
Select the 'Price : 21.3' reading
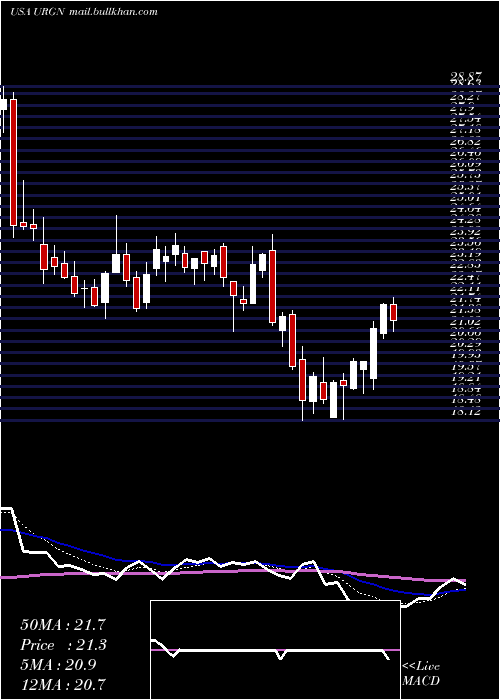[64, 645]
